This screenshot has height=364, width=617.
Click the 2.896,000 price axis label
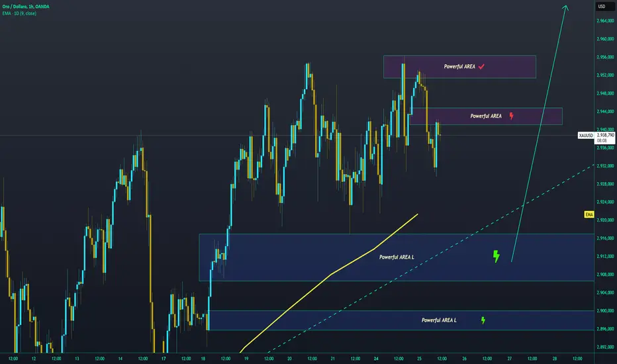605,329
